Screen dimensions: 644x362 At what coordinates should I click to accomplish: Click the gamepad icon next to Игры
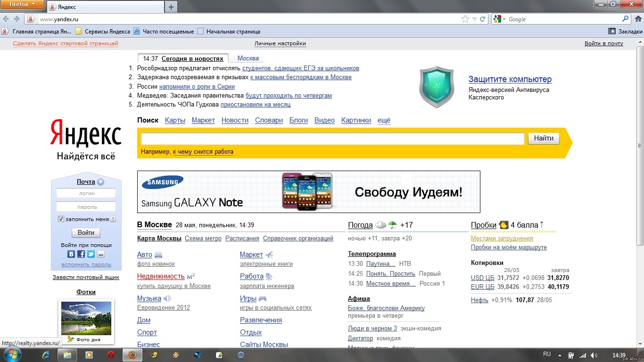[x=263, y=298]
